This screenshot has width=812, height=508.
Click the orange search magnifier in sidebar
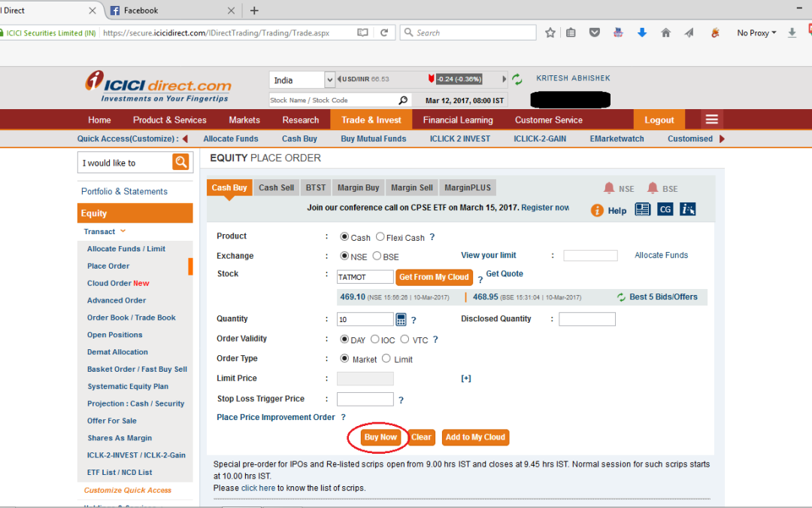pyautogui.click(x=180, y=163)
